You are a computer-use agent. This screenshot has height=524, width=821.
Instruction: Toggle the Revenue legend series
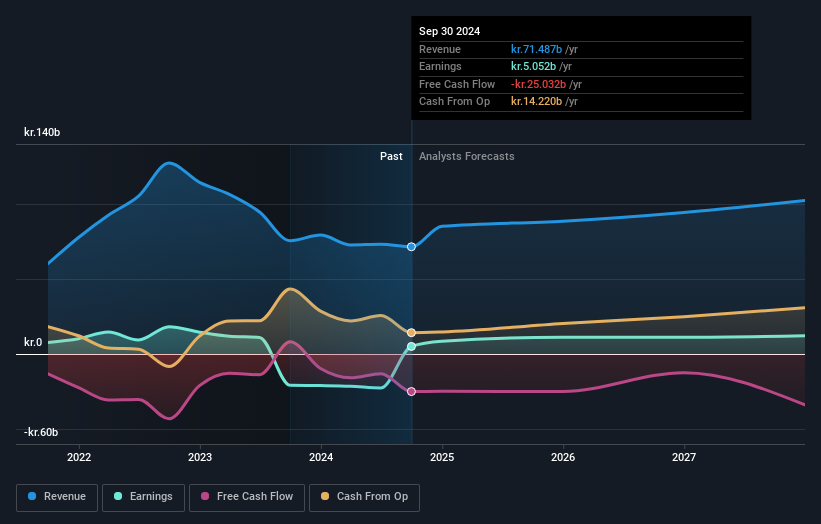[57, 497]
